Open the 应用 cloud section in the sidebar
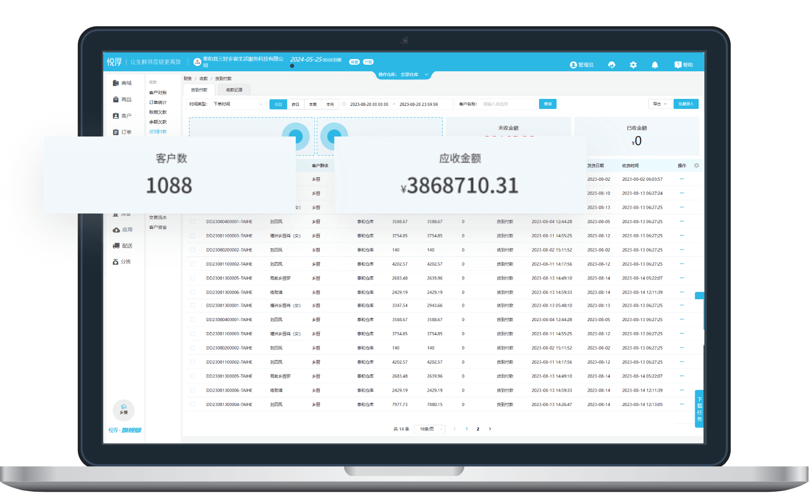The image size is (812, 504). [x=122, y=230]
